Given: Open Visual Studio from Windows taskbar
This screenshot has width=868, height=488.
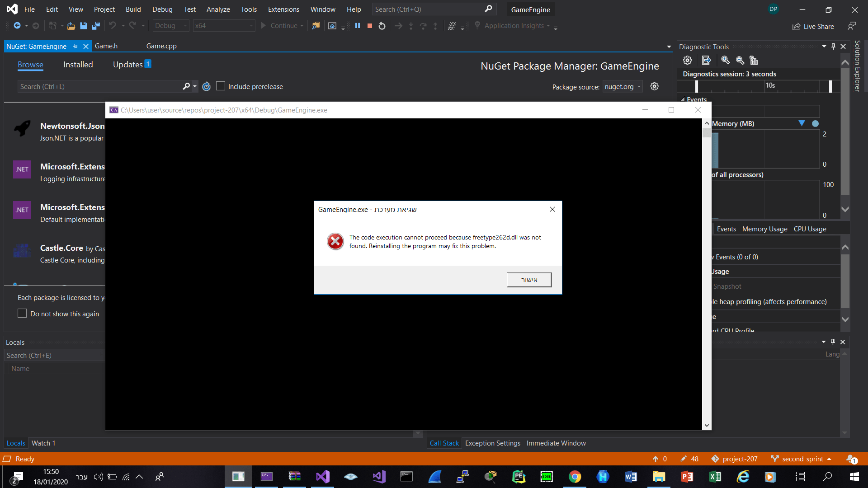Looking at the screenshot, I should pyautogui.click(x=323, y=477).
